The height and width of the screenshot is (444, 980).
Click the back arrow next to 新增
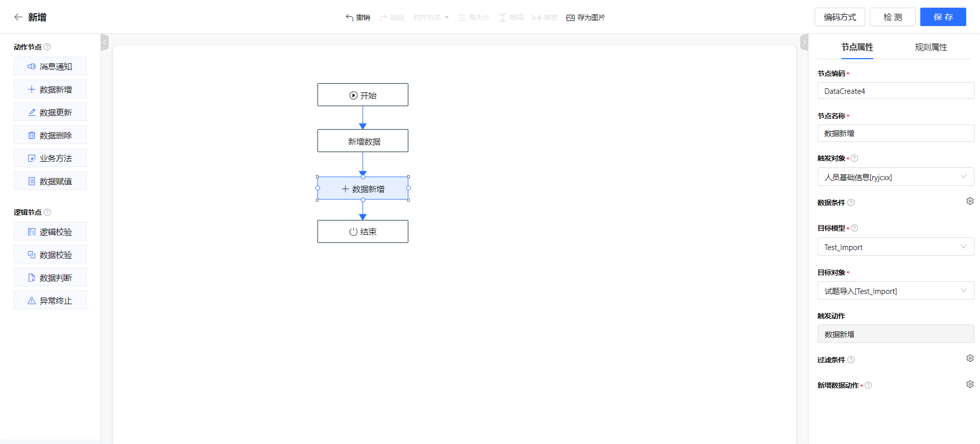tap(18, 17)
